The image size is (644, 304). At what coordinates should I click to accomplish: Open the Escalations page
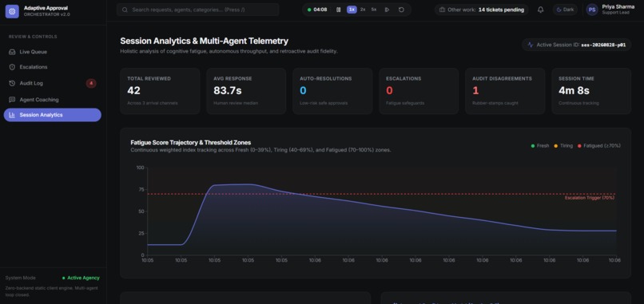pos(53,67)
